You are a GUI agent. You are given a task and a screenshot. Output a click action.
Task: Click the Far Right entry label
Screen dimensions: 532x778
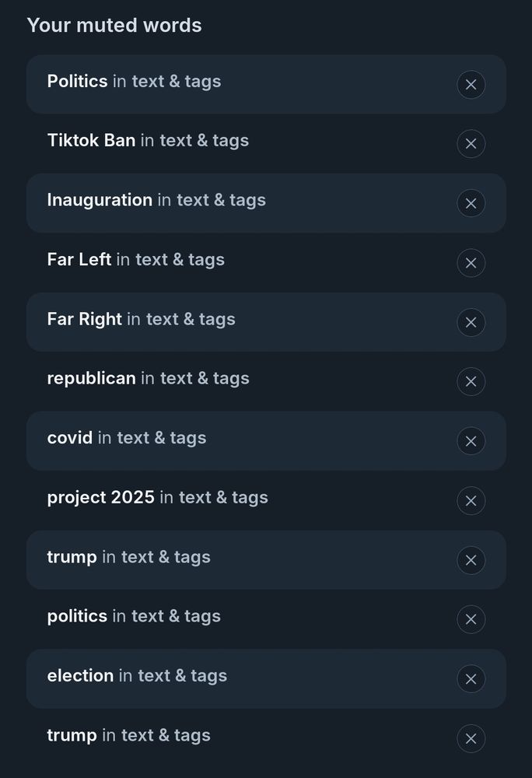click(142, 319)
